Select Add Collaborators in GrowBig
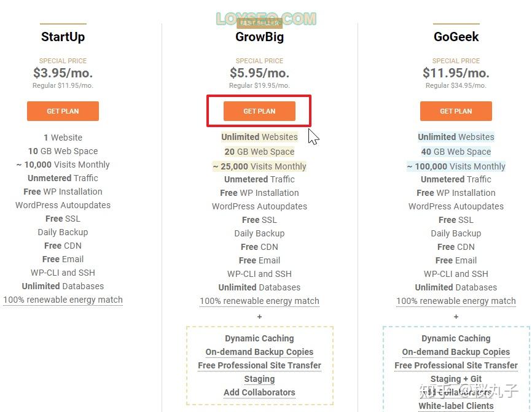Viewport: 532px width, 412px height. (x=259, y=392)
